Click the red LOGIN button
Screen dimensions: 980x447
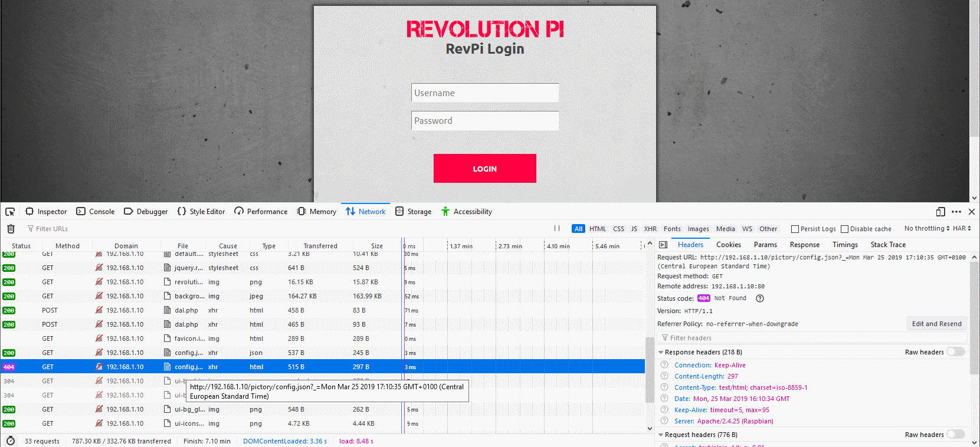[x=485, y=169]
